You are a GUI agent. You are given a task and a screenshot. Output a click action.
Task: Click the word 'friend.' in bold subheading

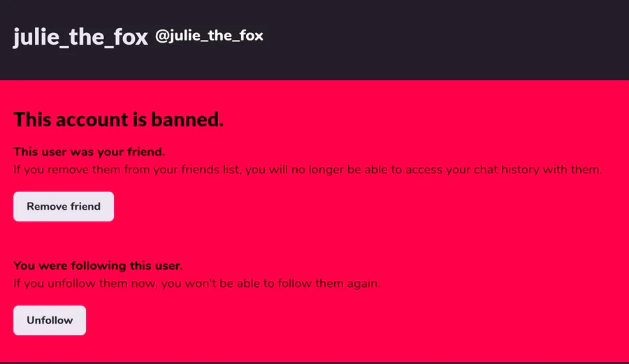[x=146, y=152]
